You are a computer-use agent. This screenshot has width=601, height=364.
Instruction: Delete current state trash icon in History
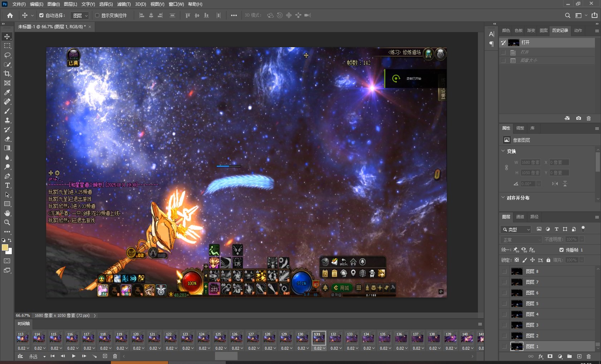pos(588,118)
